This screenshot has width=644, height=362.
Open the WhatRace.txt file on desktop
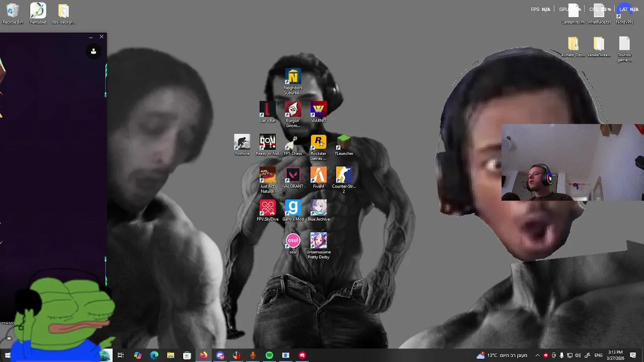[x=599, y=14]
